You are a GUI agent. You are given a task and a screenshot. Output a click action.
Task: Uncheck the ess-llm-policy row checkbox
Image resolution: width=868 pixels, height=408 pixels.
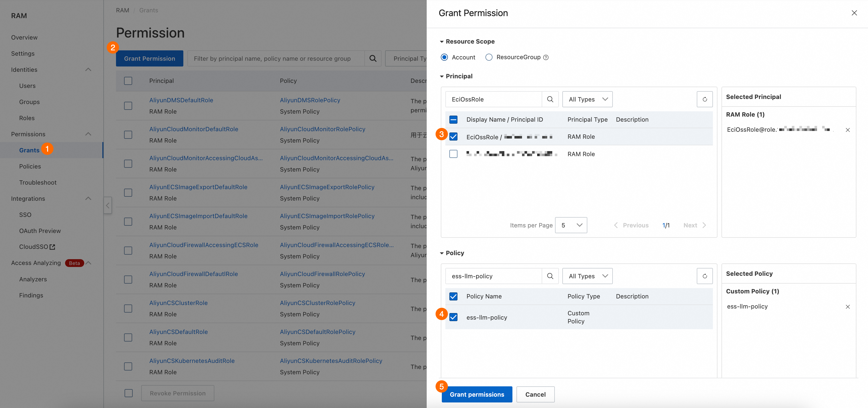(453, 317)
